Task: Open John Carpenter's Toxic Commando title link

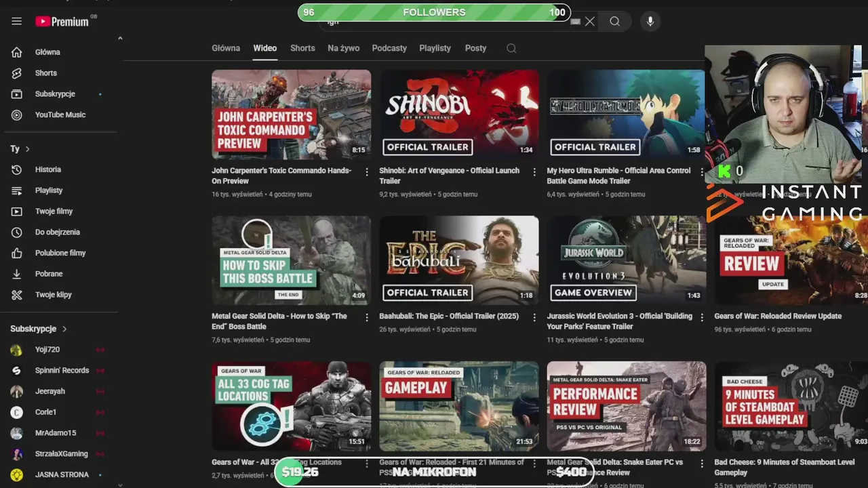Action: pos(281,176)
